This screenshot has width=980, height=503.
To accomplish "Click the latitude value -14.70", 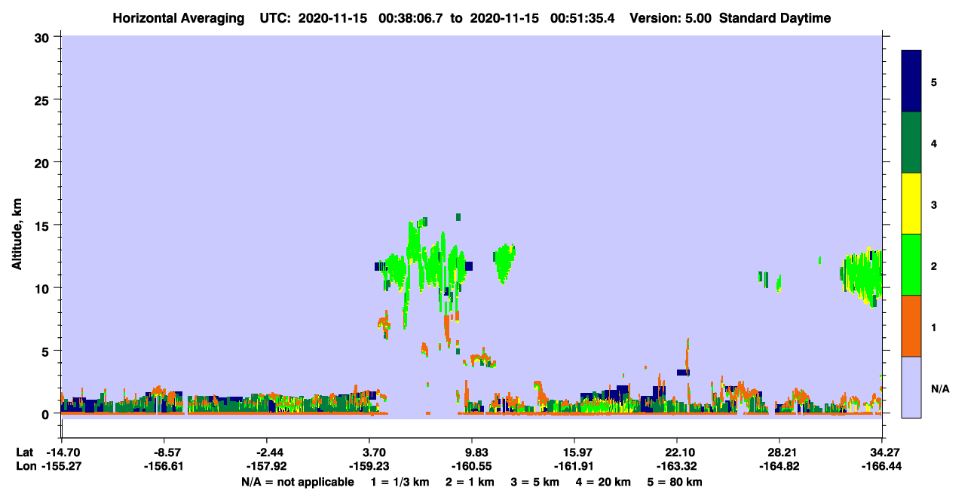I will pyautogui.click(x=63, y=452).
